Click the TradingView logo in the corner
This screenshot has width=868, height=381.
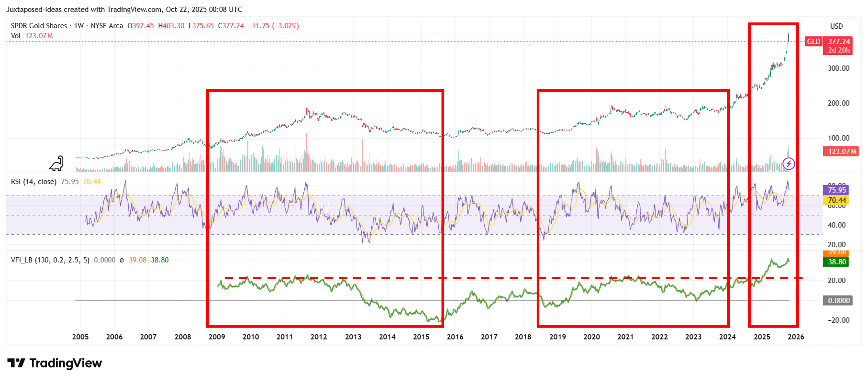[x=54, y=363]
